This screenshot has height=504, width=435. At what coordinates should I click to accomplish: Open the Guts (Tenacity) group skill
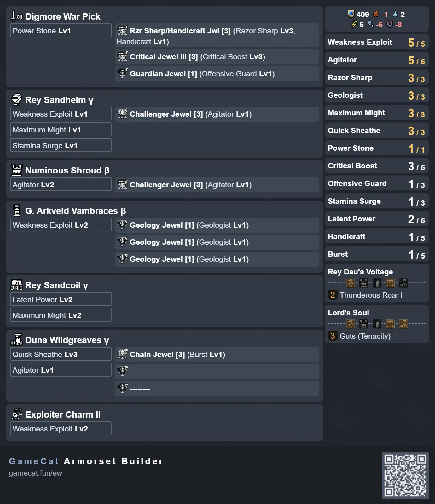pyautogui.click(x=365, y=336)
